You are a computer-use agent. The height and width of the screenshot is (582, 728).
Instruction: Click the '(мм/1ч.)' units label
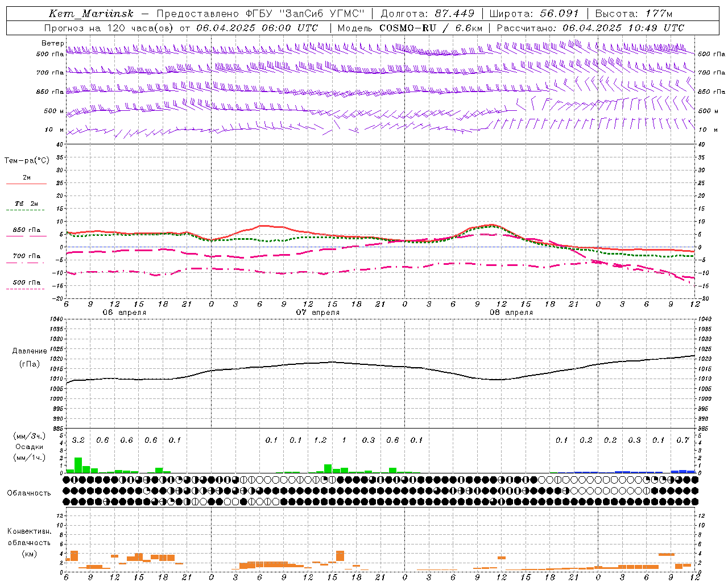click(x=29, y=458)
